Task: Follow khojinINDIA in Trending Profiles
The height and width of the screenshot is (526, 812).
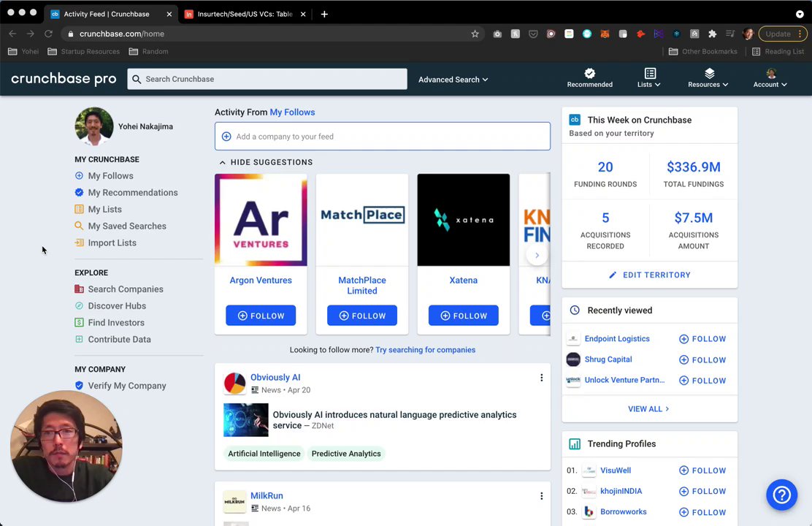Action: coord(702,491)
